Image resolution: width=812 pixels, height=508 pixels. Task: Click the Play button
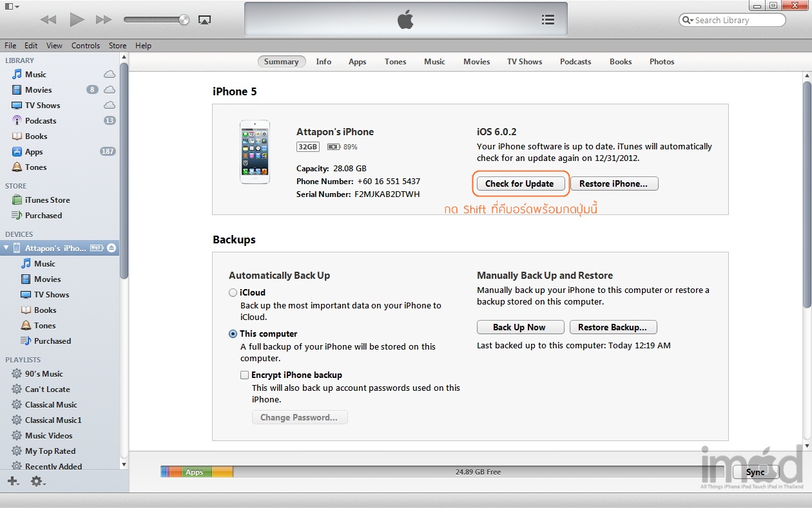(x=77, y=19)
